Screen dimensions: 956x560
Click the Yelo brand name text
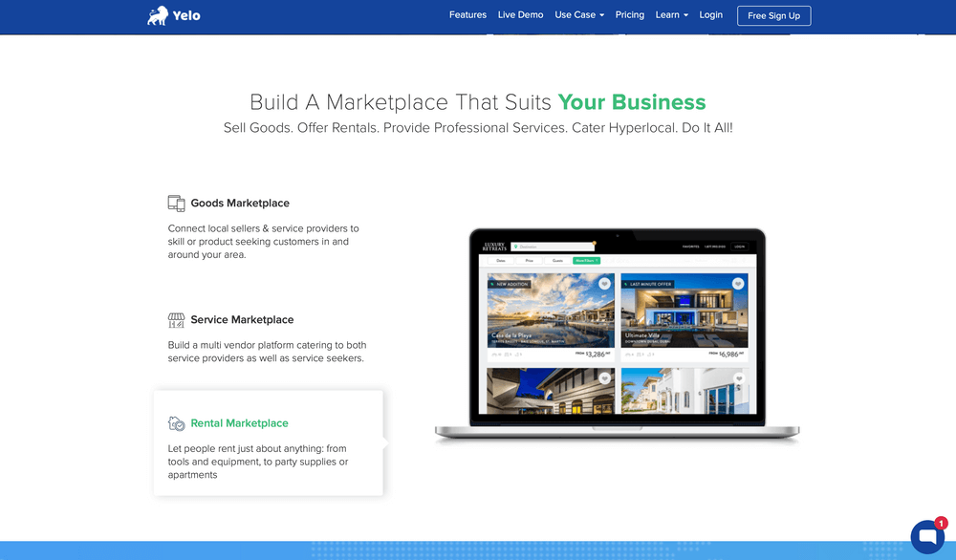(186, 16)
